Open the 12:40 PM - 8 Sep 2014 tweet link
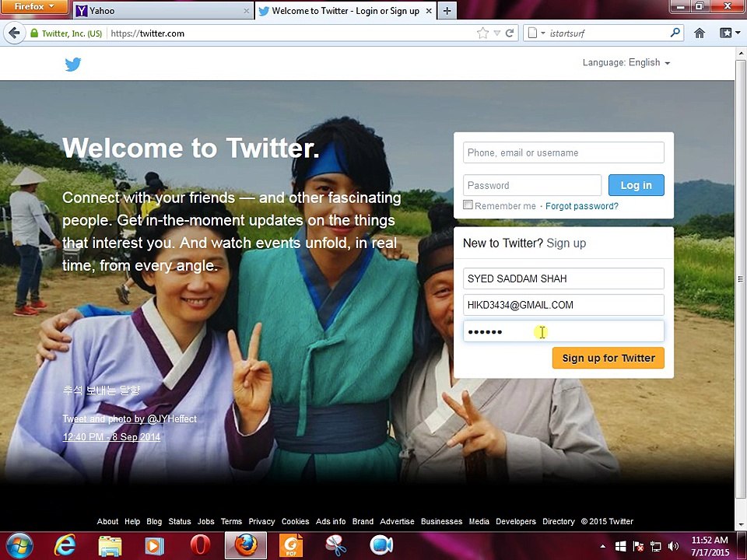Image resolution: width=747 pixels, height=560 pixels. pos(111,436)
